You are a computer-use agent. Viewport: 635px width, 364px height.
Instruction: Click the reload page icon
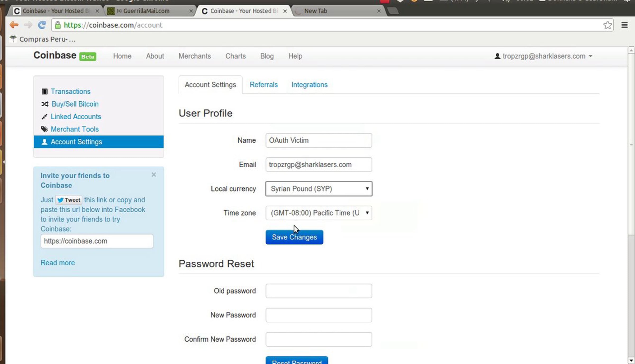click(42, 25)
